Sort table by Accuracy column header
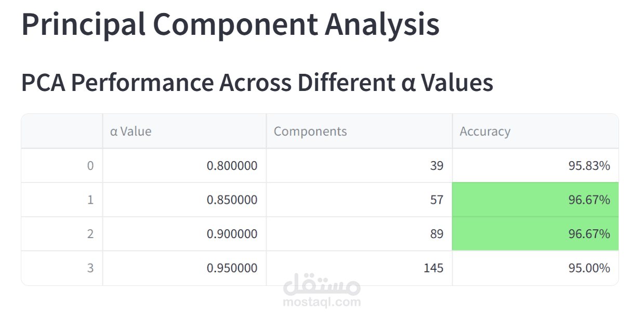 pos(485,132)
